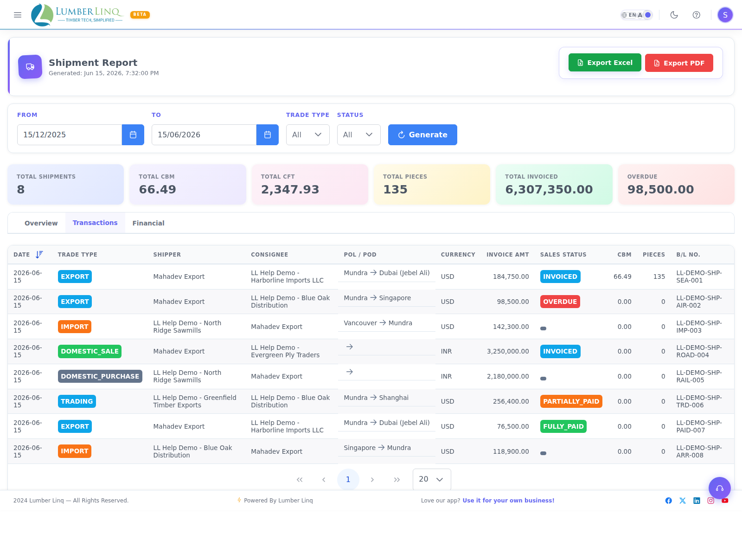Open the help question mark icon
Viewport: 742px width, 560px height.
(697, 15)
